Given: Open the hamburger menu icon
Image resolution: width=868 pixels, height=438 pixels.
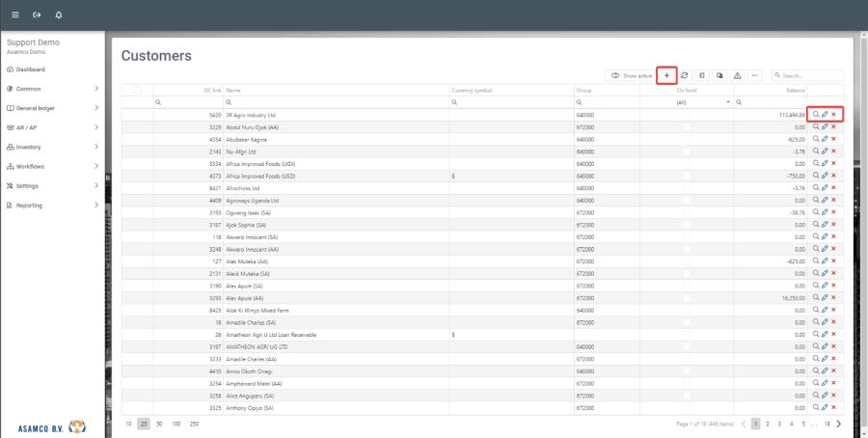Looking at the screenshot, I should click(15, 15).
